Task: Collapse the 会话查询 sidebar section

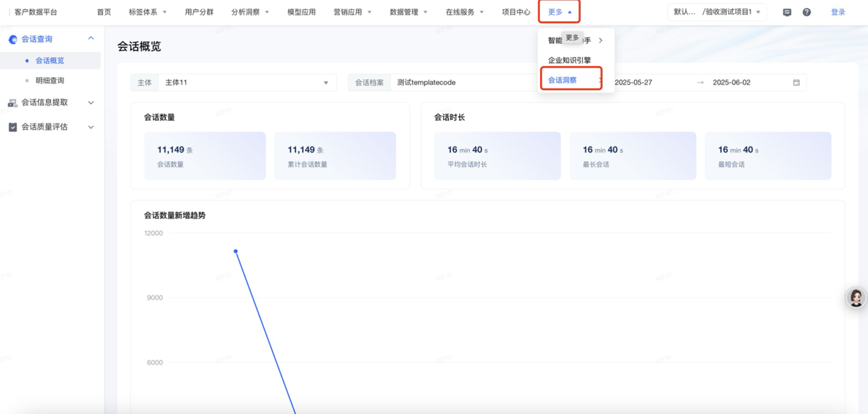Action: [x=91, y=38]
